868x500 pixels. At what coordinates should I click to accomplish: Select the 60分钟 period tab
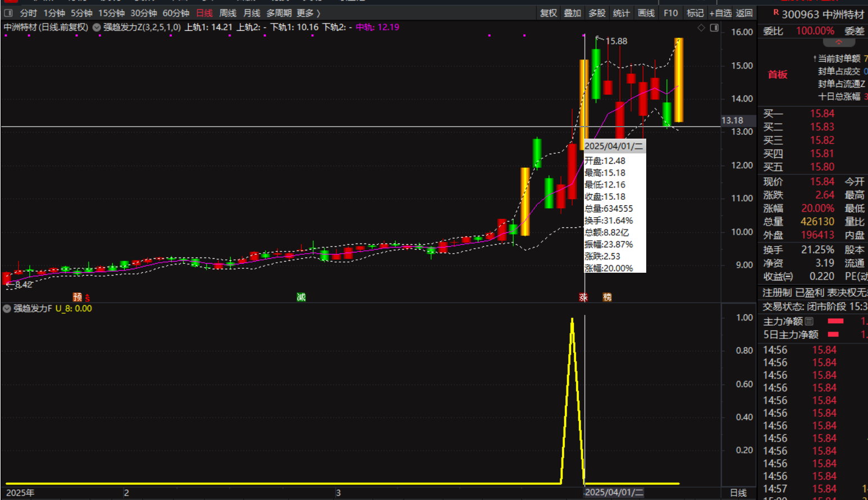pyautogui.click(x=176, y=13)
